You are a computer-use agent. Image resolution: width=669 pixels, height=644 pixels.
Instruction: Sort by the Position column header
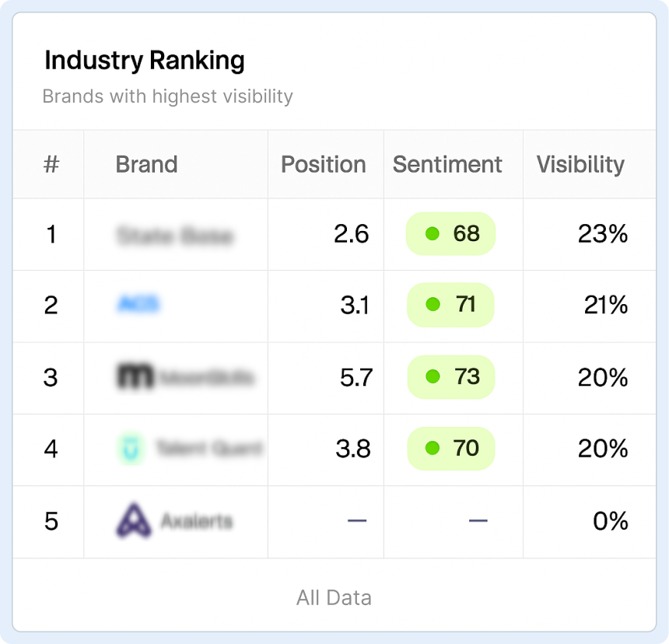[x=324, y=165]
